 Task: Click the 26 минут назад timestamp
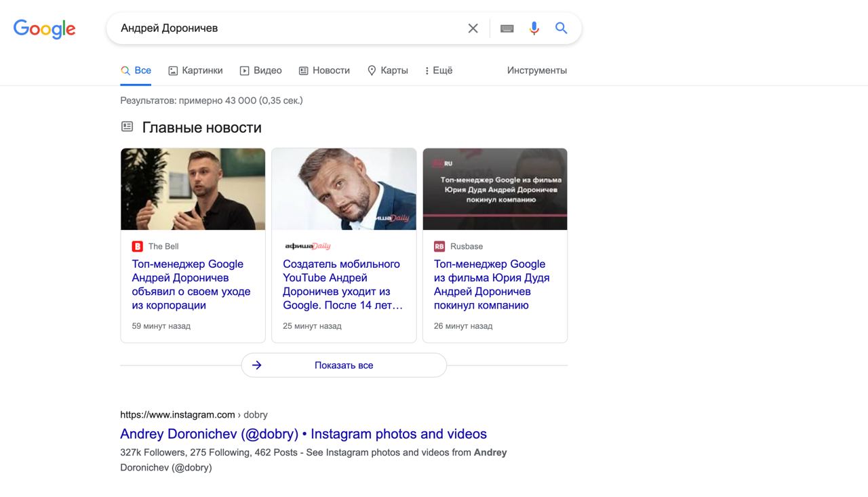coord(463,326)
